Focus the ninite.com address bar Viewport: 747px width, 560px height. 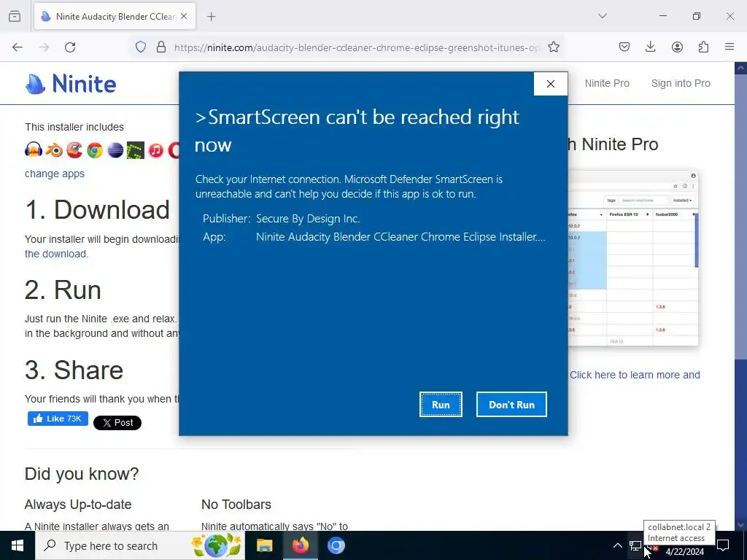[x=357, y=47]
